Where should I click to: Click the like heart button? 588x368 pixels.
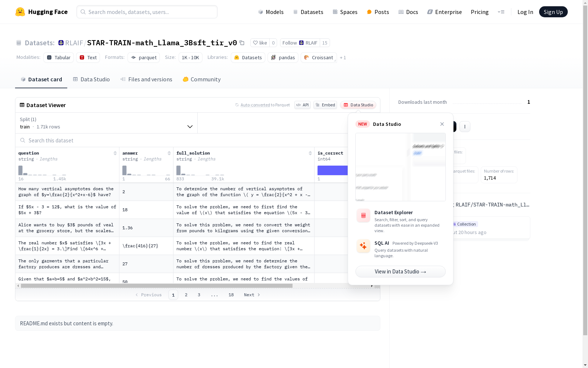[x=260, y=43]
